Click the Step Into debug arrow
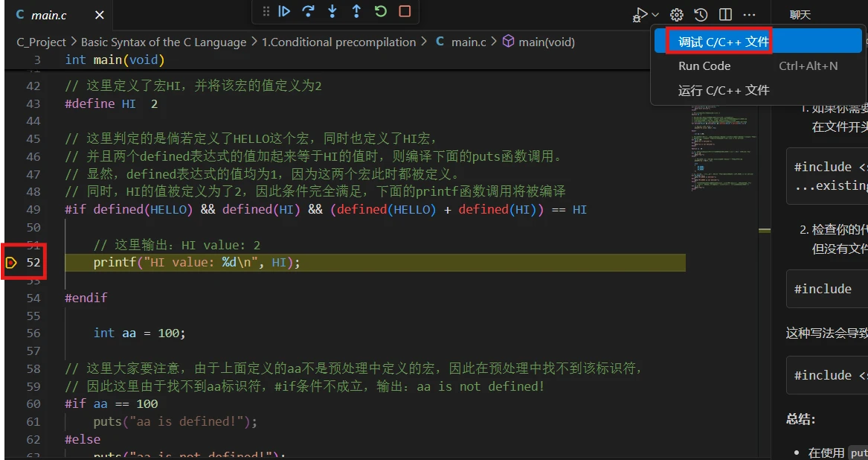This screenshot has height=460, width=868. (x=332, y=11)
